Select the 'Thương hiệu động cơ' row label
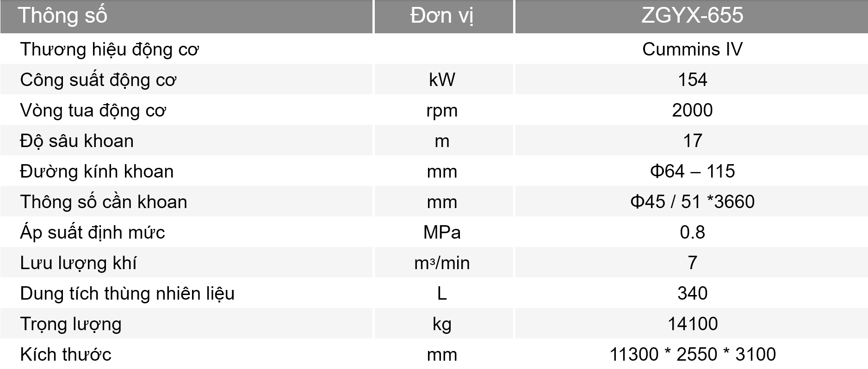 click(110, 49)
